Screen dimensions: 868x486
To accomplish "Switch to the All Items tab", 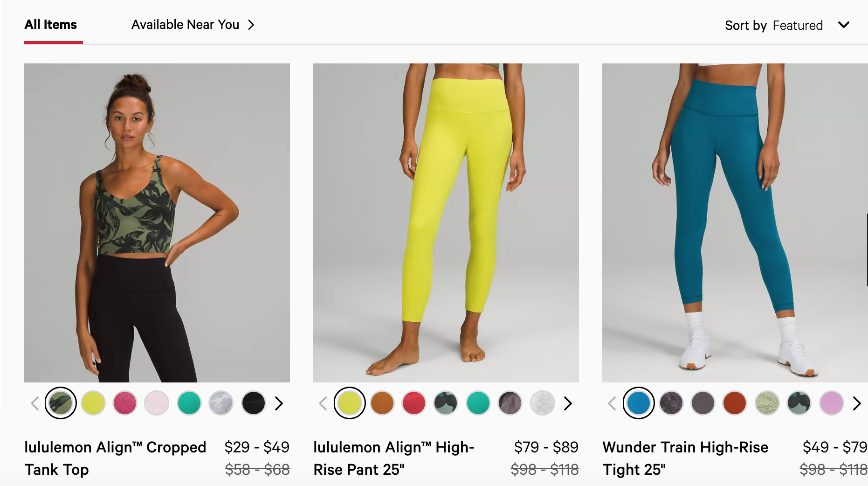I will (50, 25).
